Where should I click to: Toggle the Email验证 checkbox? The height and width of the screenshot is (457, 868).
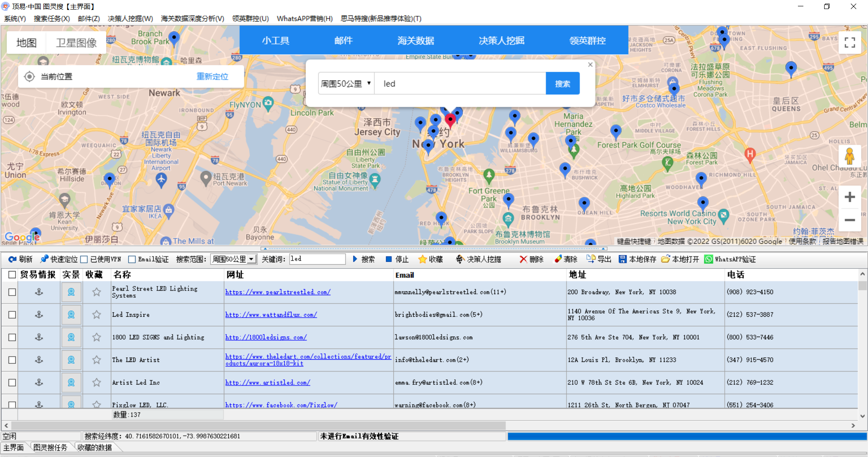(132, 260)
